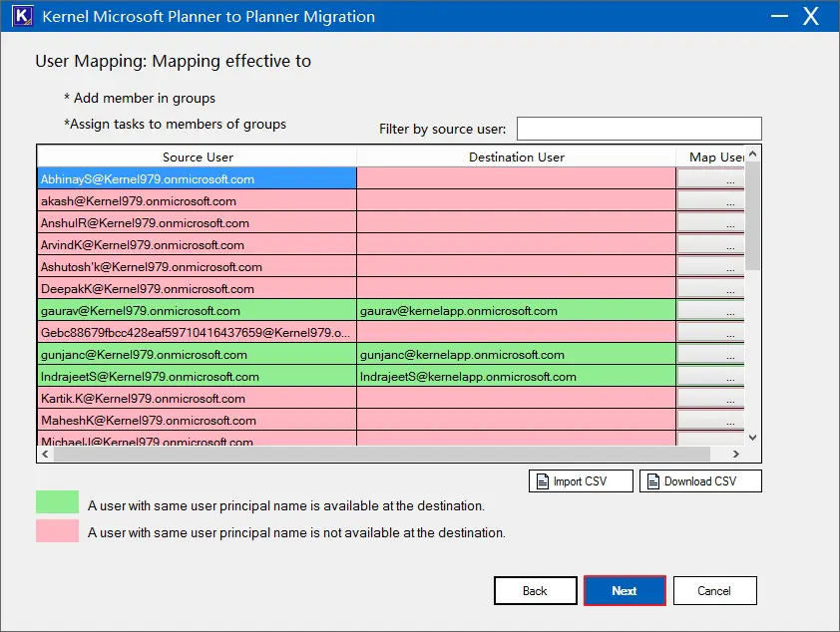The image size is (840, 632).
Task: Open map user browse for akash row
Action: pos(710,200)
